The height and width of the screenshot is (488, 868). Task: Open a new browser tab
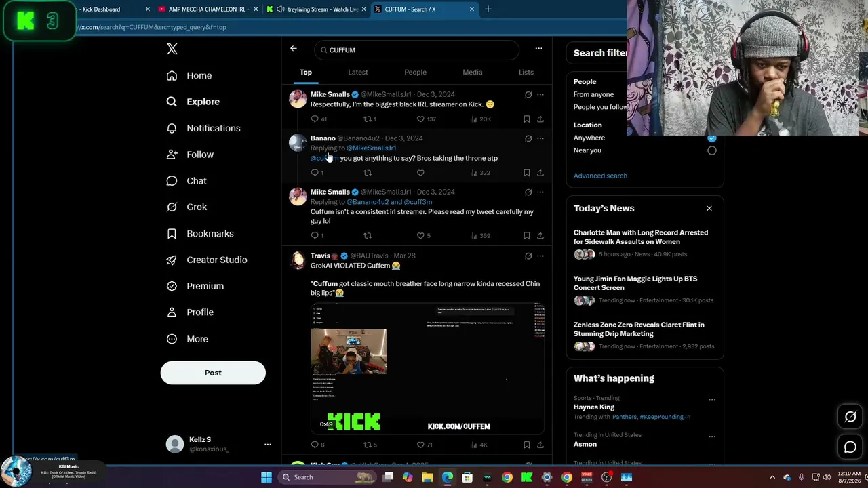coord(488,9)
